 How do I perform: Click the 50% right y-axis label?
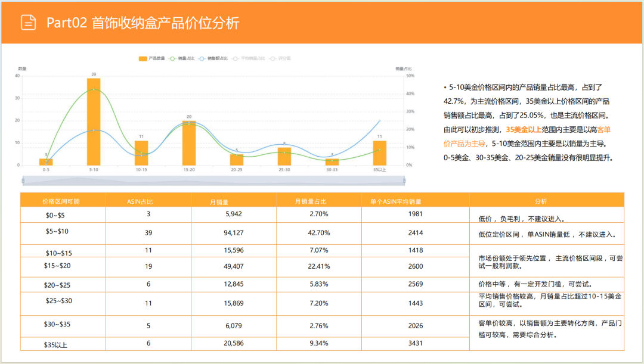pos(410,76)
